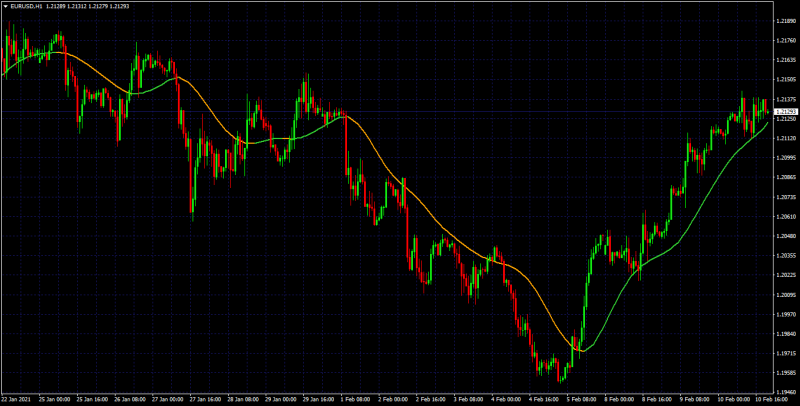Click the 1.20865 price scale label

click(786, 177)
